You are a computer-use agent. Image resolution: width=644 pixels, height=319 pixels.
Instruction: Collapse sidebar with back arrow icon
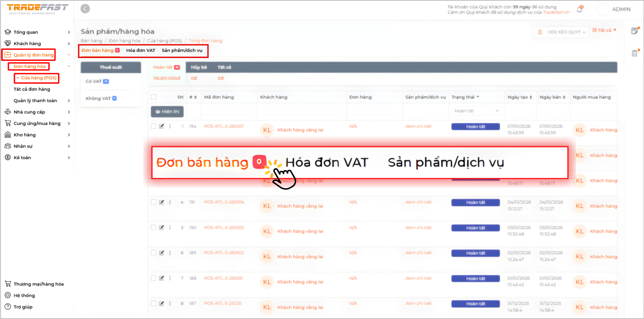[x=85, y=9]
